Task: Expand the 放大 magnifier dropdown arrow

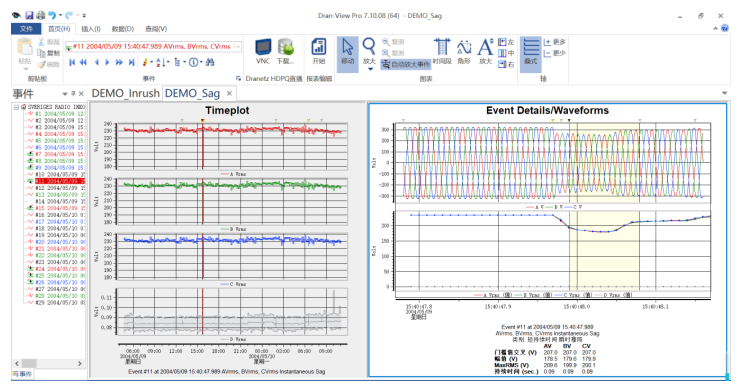Action: [x=370, y=69]
